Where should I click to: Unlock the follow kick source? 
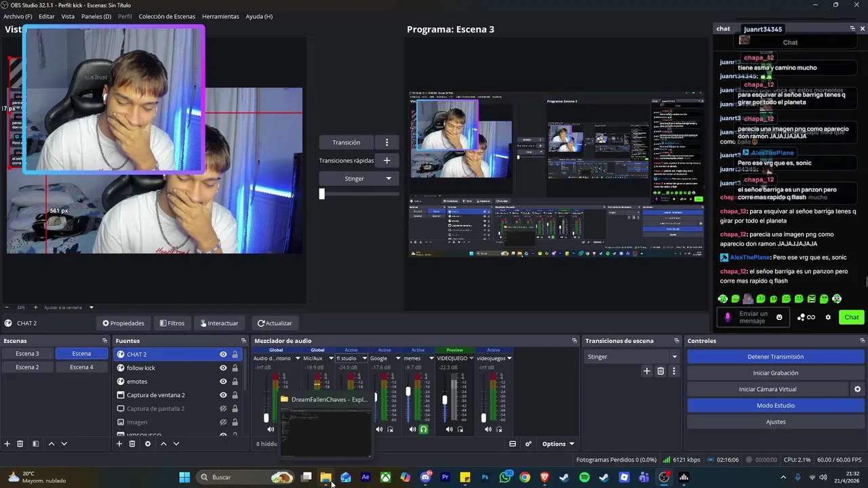pyautogui.click(x=235, y=368)
